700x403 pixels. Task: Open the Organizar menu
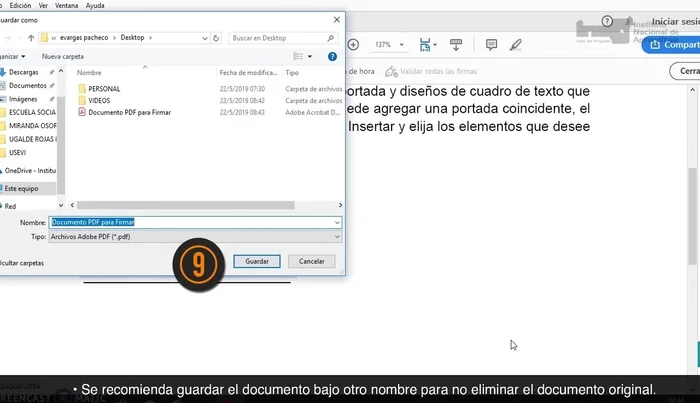pyautogui.click(x=12, y=56)
